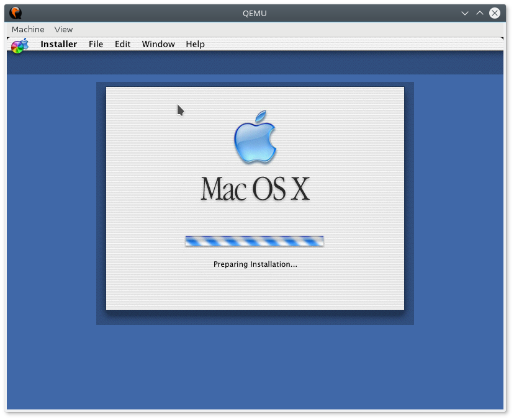Open QEMU Machine menu
This screenshot has height=420, width=514.
pos(28,30)
